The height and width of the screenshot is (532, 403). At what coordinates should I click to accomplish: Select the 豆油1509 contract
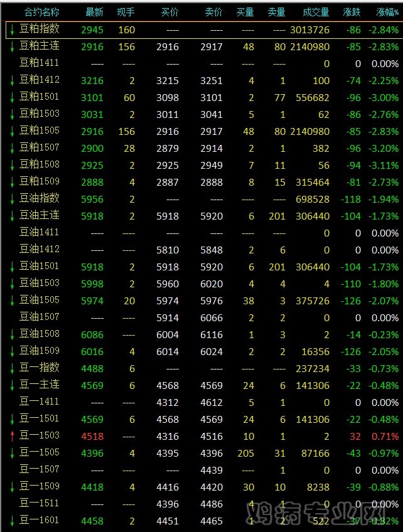39,351
